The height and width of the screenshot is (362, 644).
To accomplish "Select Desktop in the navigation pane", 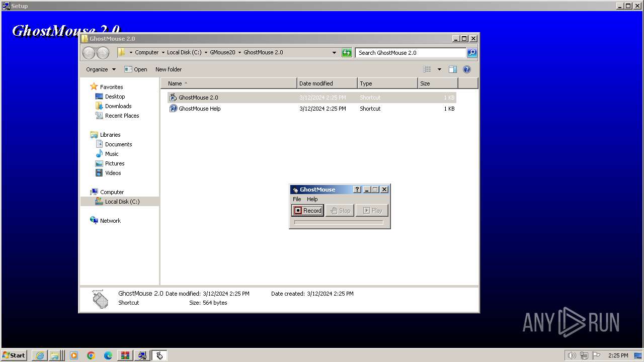I will coord(115,97).
